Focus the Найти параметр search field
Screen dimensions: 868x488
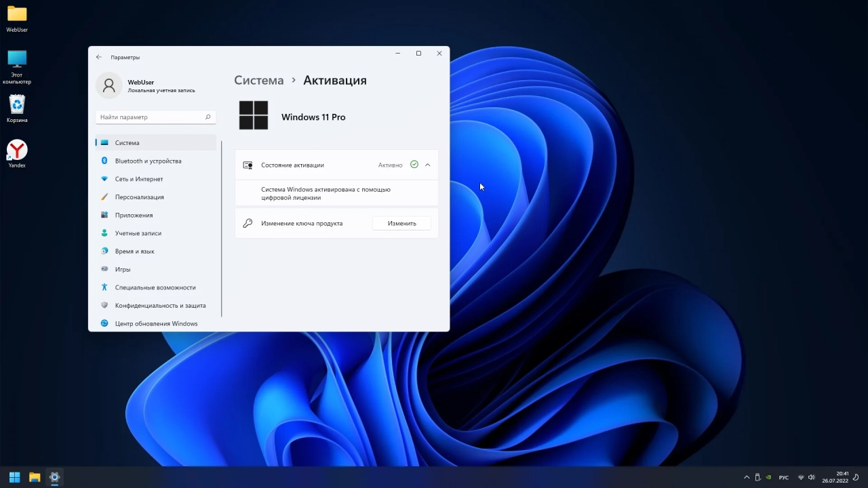(x=155, y=117)
